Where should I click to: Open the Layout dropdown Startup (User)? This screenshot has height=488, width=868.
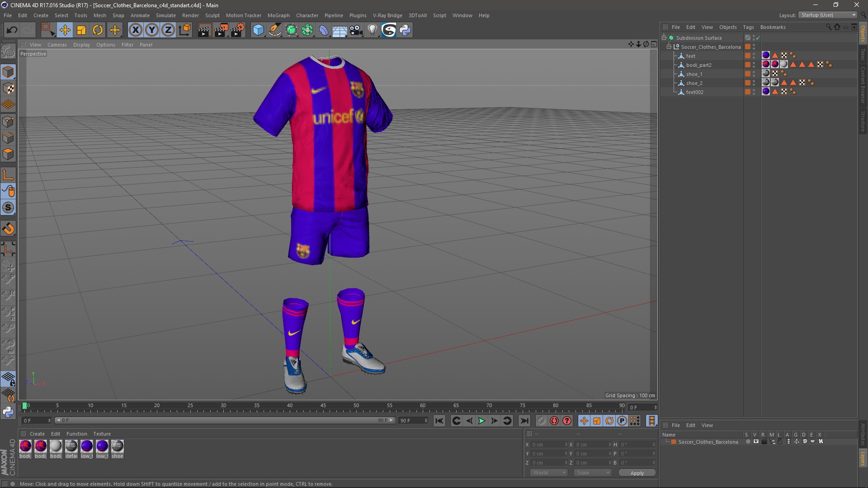828,15
